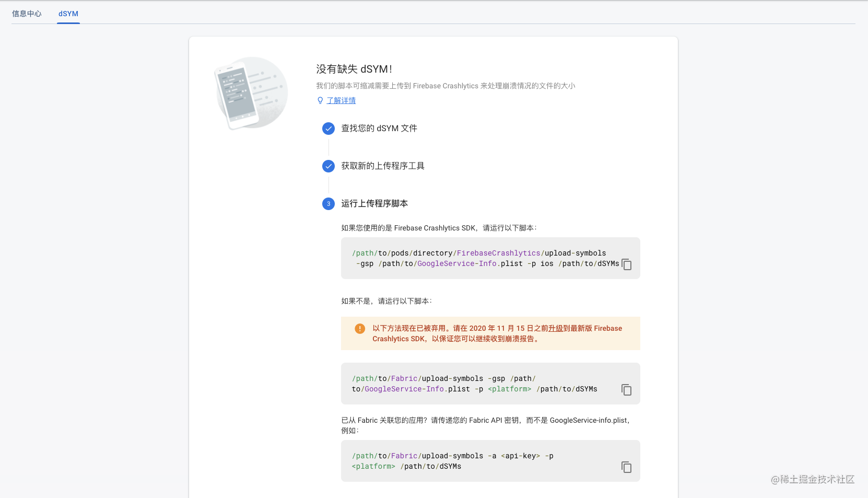This screenshot has height=498, width=868.
Task: Click the phone illustration thumbnail
Action: pos(251,93)
